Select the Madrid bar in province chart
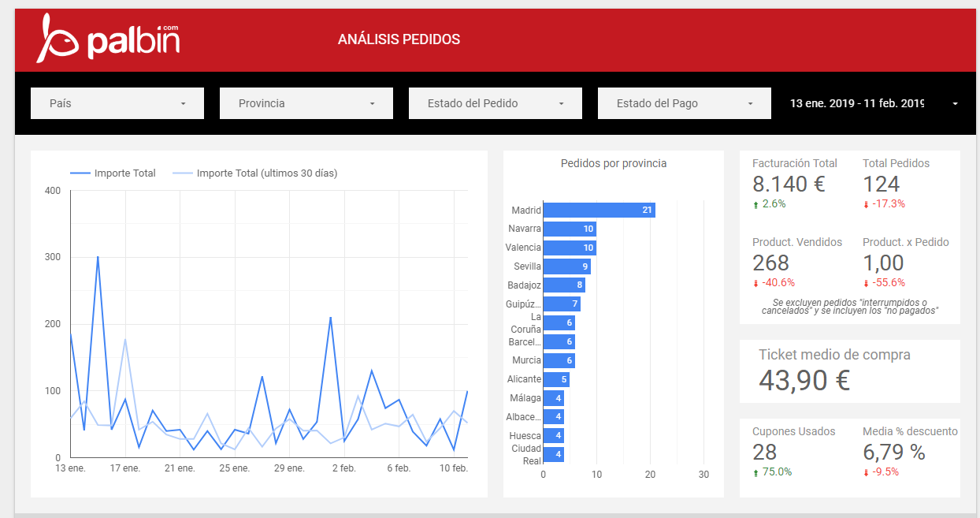The width and height of the screenshot is (980, 518). 599,211
